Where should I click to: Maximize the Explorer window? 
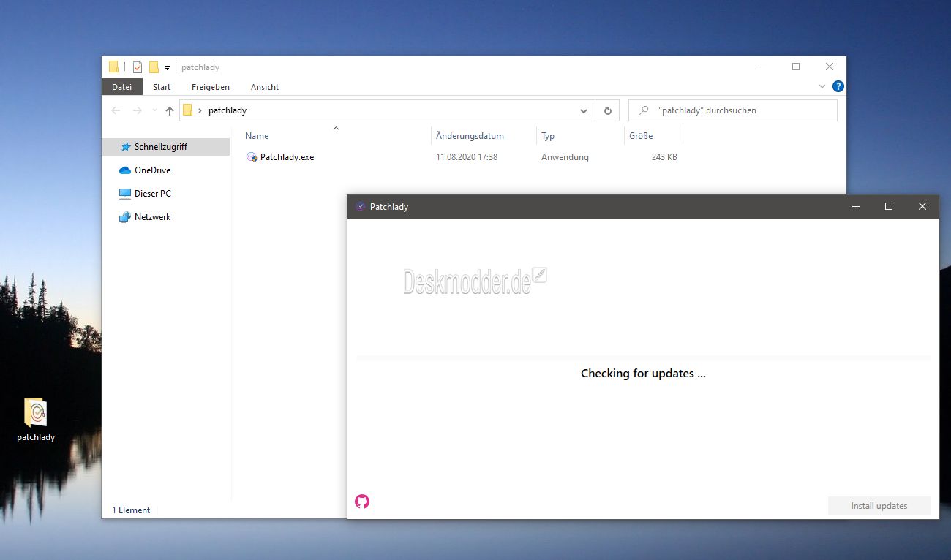point(796,67)
